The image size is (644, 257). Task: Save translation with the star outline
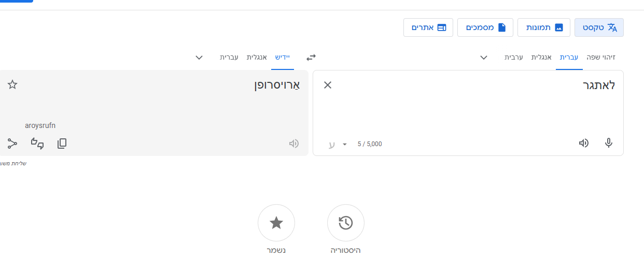click(x=12, y=85)
